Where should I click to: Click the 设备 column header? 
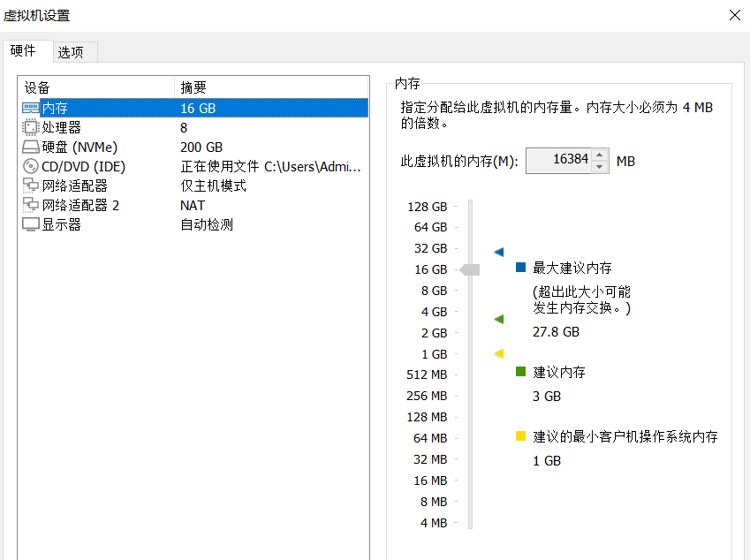(x=96, y=87)
